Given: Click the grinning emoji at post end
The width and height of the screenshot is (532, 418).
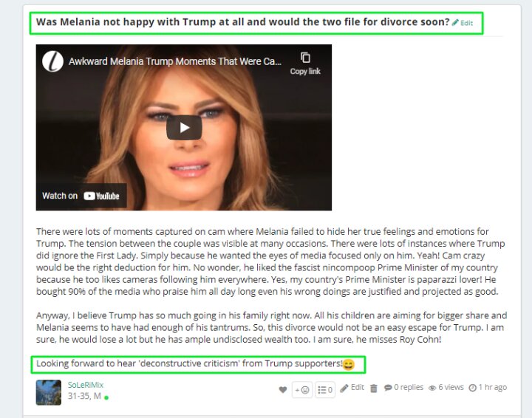Looking at the screenshot, I should coord(349,364).
